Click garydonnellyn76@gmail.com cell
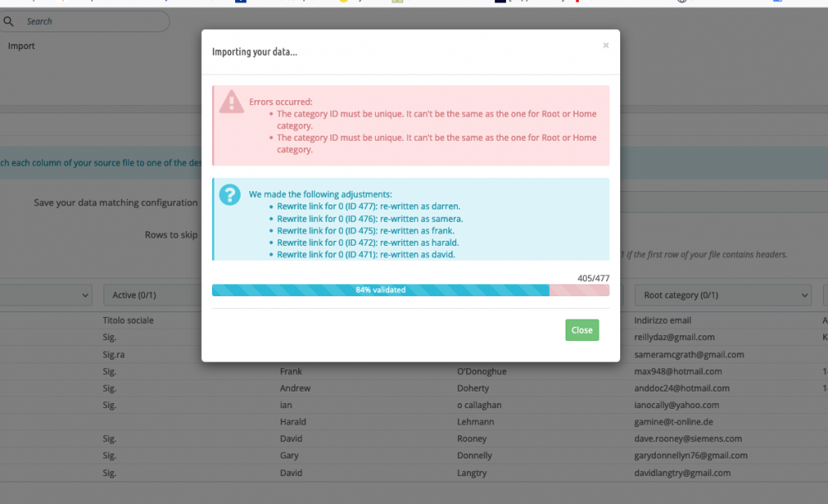828x504 pixels. tap(691, 455)
